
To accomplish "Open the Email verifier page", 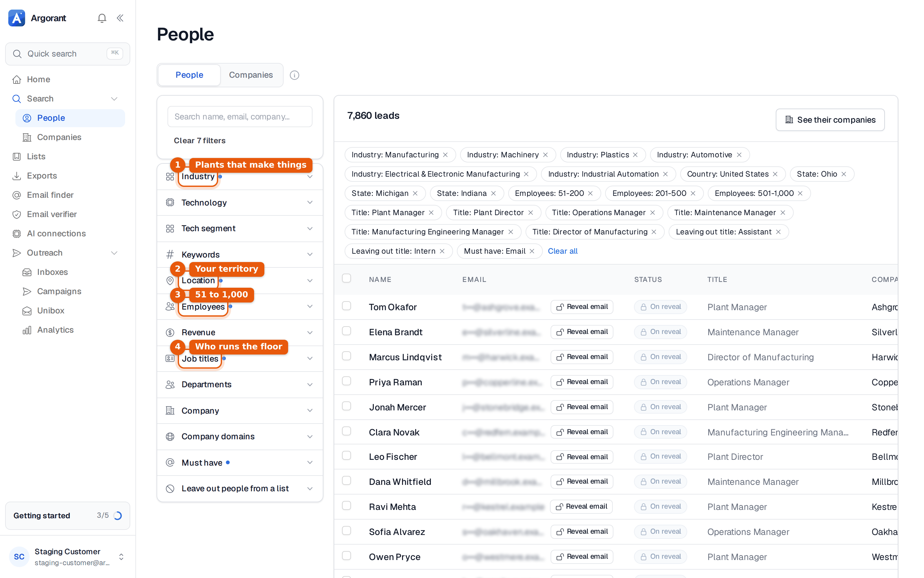I will (68, 214).
